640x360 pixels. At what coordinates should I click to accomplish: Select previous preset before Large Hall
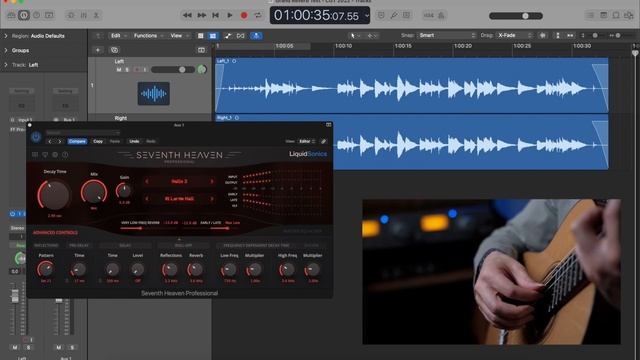(147, 199)
